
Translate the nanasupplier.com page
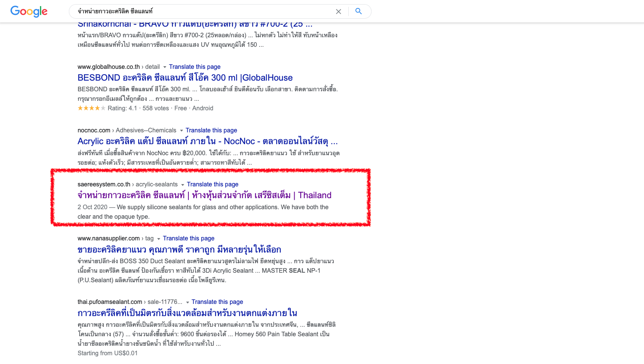(x=188, y=238)
